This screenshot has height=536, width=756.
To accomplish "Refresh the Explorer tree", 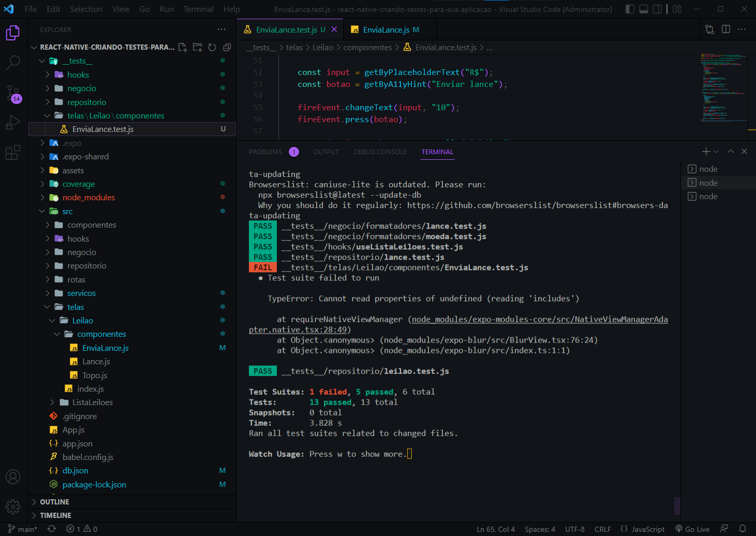I will (x=212, y=47).
